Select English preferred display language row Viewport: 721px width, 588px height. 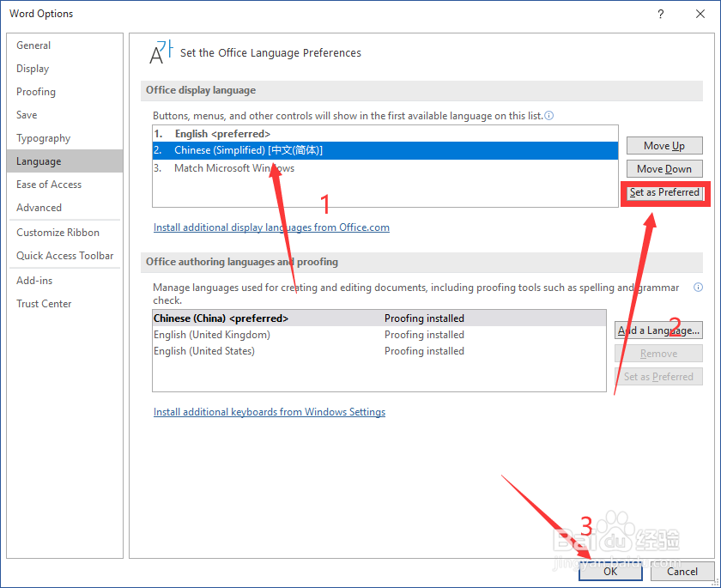[385, 134]
